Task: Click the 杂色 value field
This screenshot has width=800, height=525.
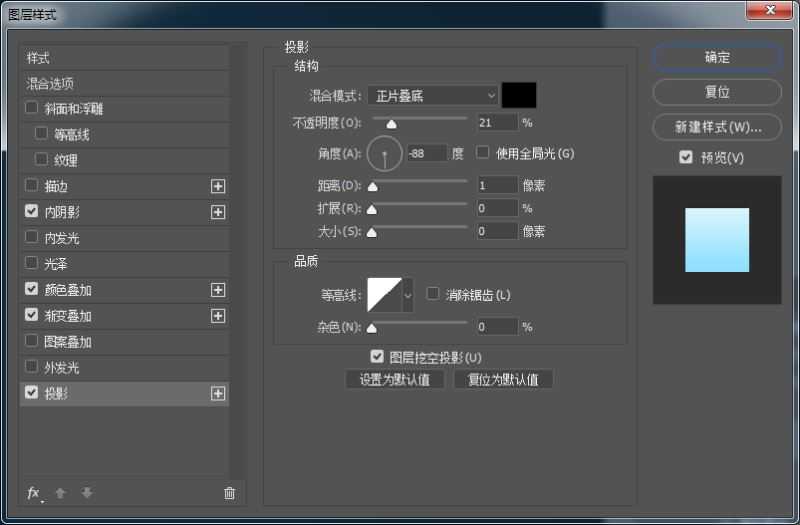Action: click(497, 327)
